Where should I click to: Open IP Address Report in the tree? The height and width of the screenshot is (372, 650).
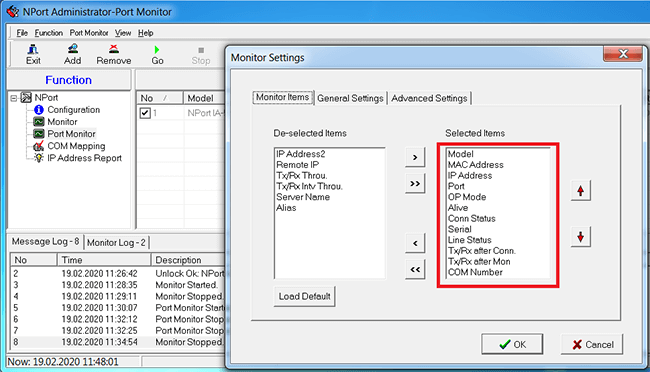coord(84,158)
